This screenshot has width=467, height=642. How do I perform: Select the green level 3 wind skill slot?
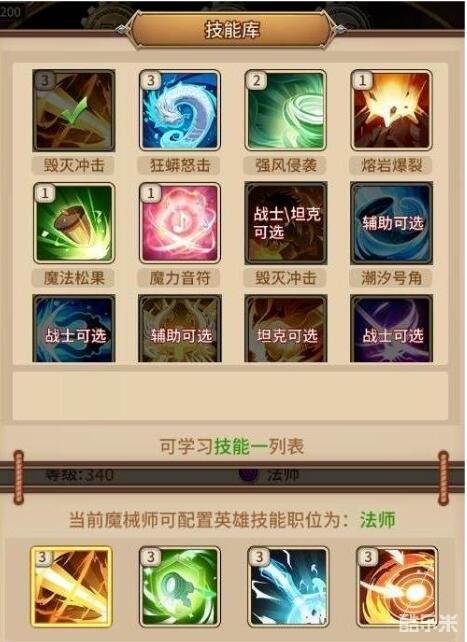pyautogui.click(x=180, y=587)
